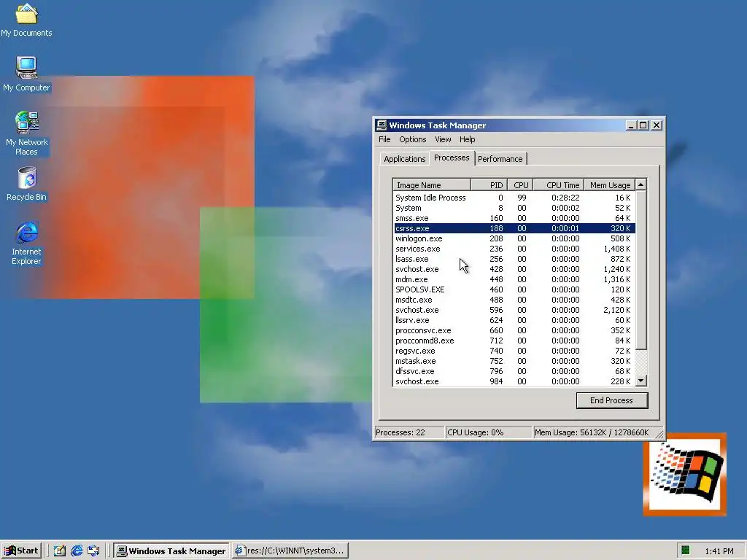747x560 pixels.
Task: Select smss.exe in process list
Action: tap(514, 218)
